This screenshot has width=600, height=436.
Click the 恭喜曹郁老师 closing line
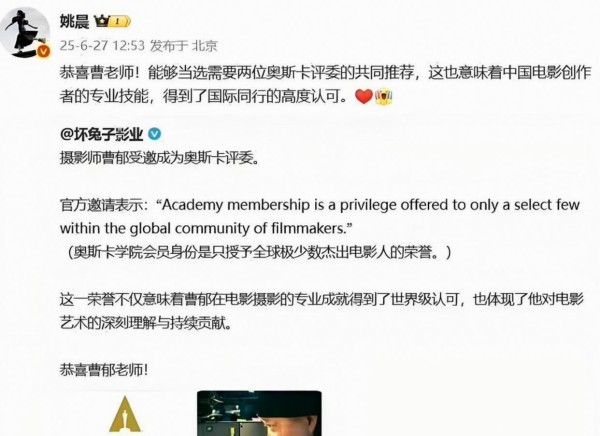(x=104, y=370)
